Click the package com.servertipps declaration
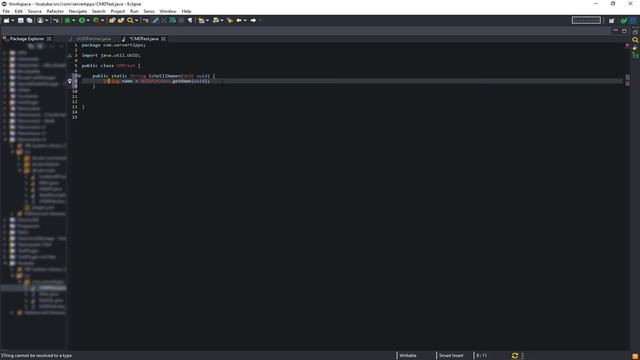 (113, 45)
